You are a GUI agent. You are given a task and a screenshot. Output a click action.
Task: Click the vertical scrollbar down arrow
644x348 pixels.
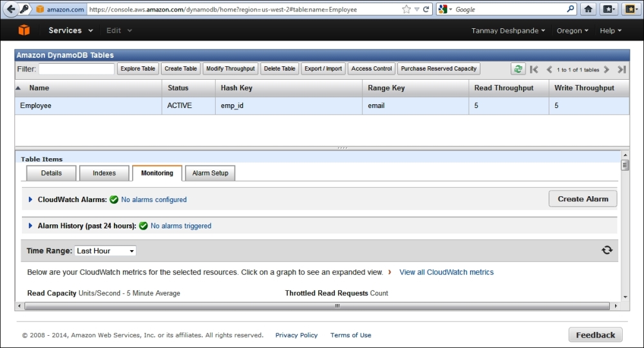point(625,297)
